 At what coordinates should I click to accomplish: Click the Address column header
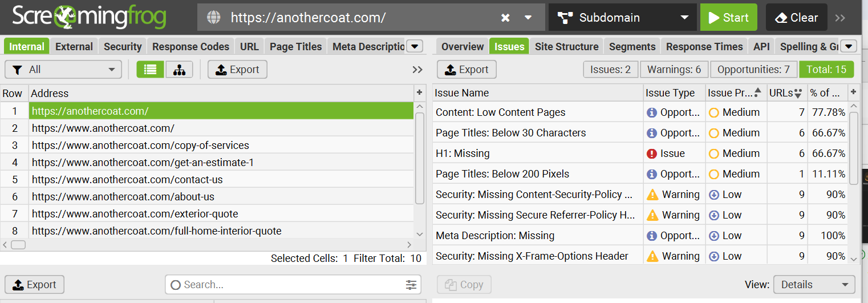(x=221, y=93)
